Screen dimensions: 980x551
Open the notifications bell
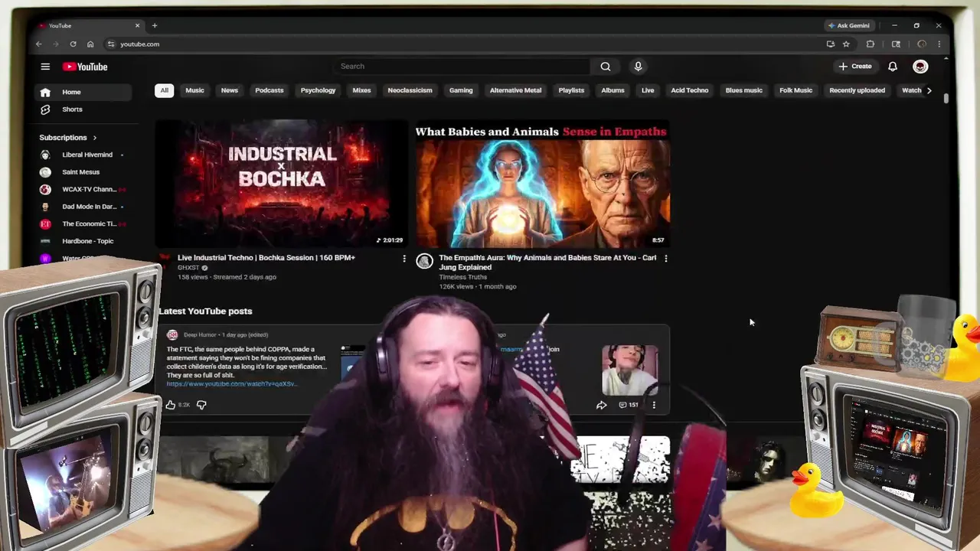893,67
